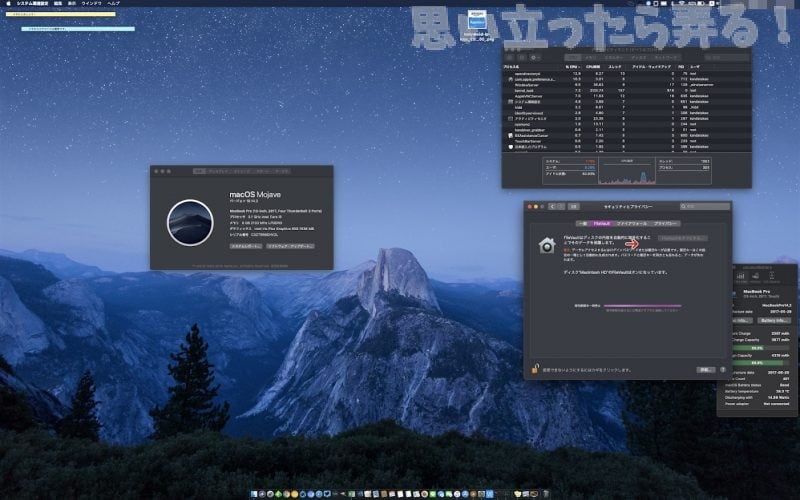Click the FileVault encryption progress bar
800x500 pixels.
tap(642, 306)
